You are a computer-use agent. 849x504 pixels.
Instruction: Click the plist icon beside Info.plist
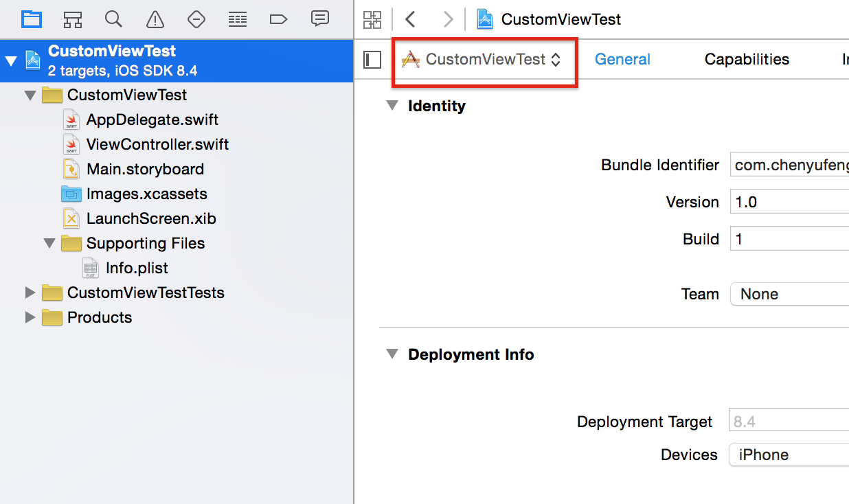click(x=91, y=268)
